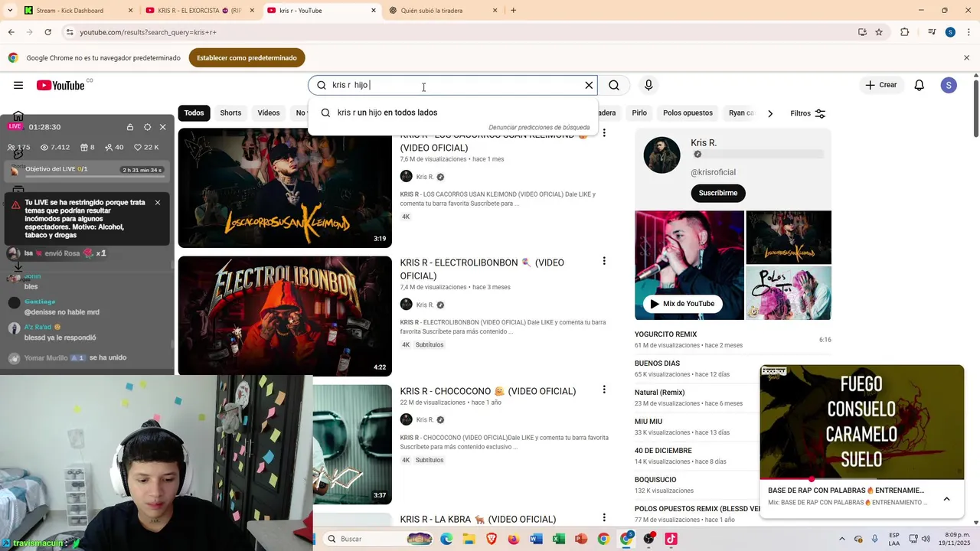Open more options for CHOCOCONO video
980x551 pixels.
pyautogui.click(x=604, y=390)
